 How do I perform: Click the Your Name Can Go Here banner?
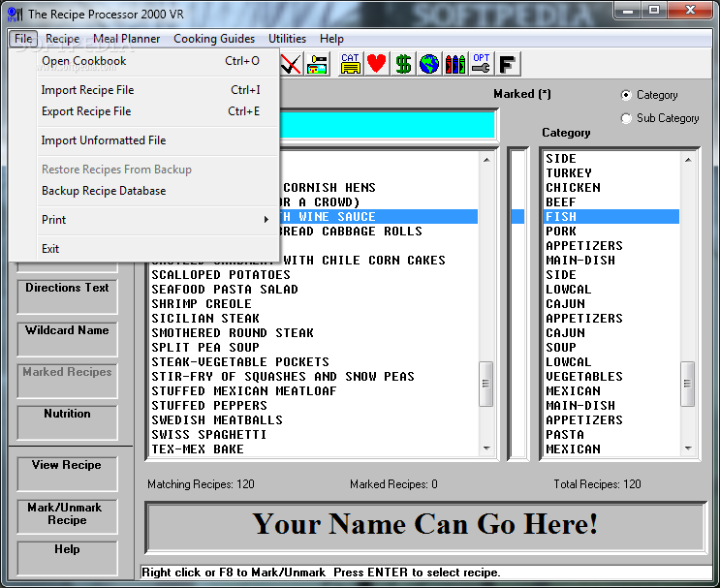[425, 527]
